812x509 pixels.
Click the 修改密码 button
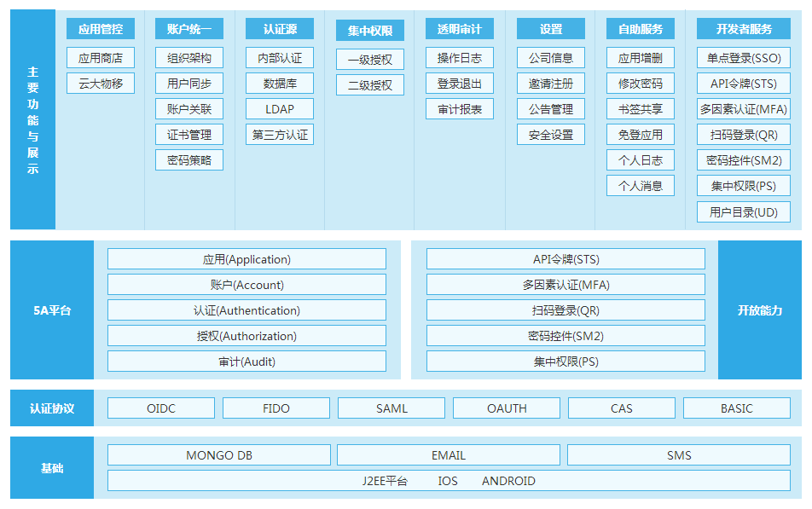(641, 84)
